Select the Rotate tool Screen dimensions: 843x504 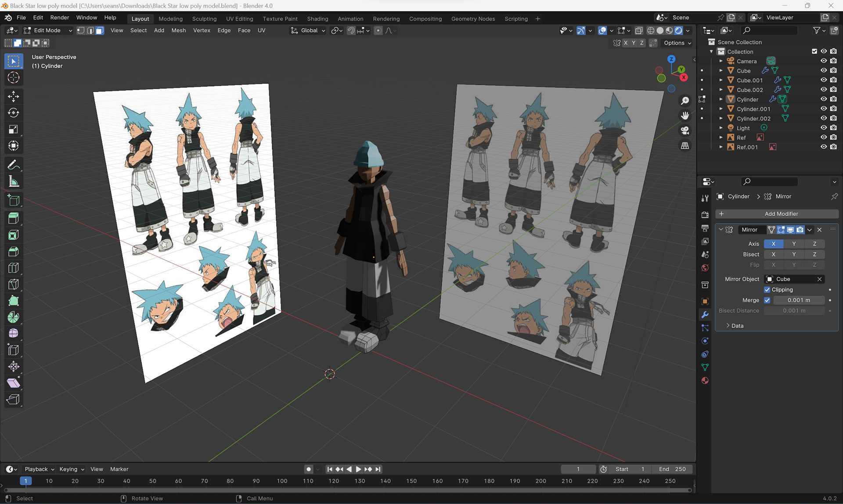coord(14,113)
